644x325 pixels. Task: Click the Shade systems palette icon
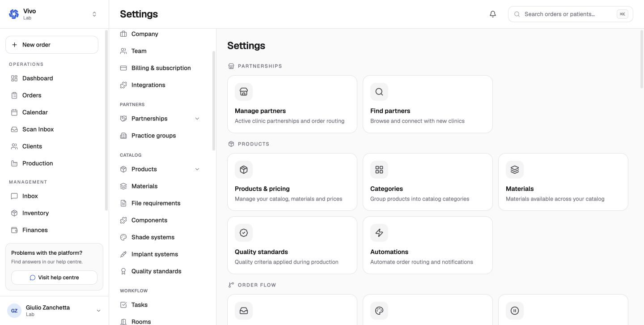coord(123,237)
